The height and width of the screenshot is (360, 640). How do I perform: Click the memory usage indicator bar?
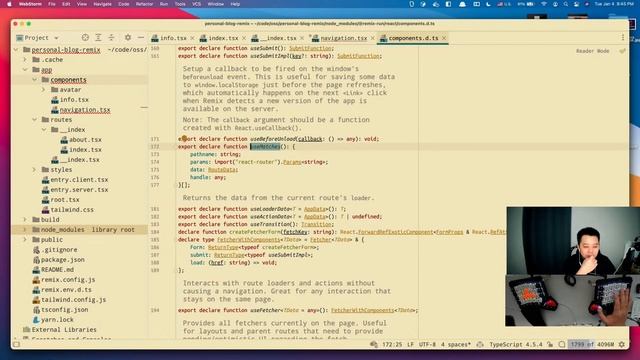[x=592, y=344]
